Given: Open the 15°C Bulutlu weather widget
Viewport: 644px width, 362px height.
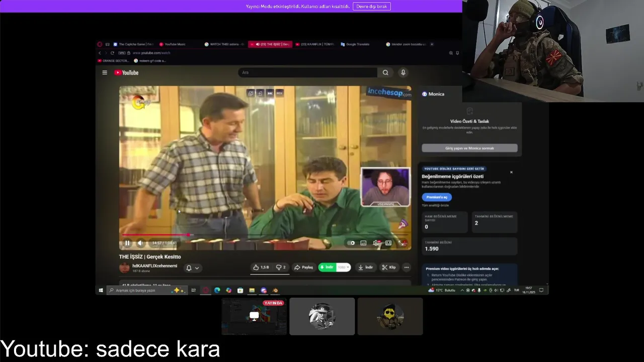Looking at the screenshot, I should (x=442, y=290).
